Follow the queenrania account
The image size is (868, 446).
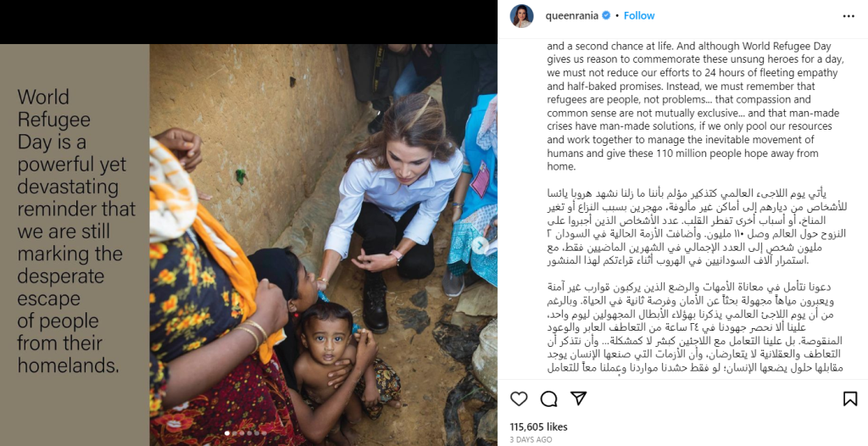(x=639, y=15)
